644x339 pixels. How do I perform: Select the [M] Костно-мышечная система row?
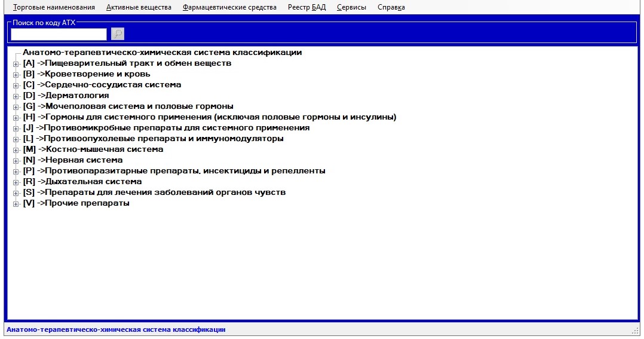93,149
